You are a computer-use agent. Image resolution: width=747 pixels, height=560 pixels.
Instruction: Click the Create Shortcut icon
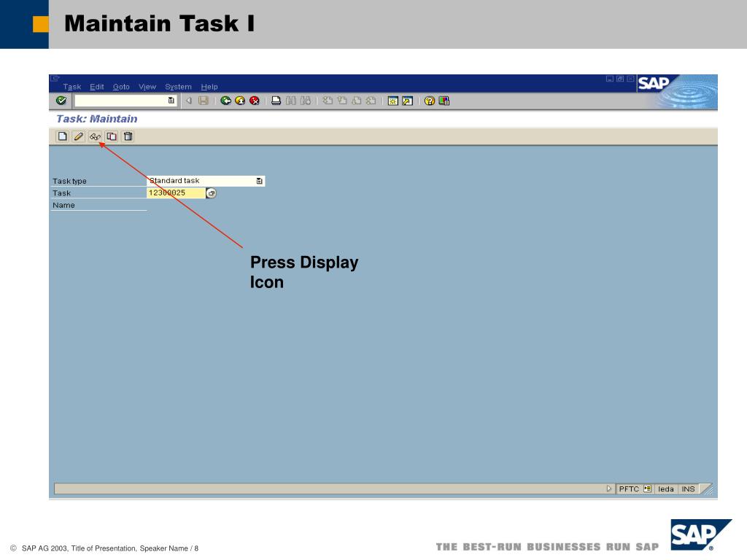pyautogui.click(x=407, y=101)
